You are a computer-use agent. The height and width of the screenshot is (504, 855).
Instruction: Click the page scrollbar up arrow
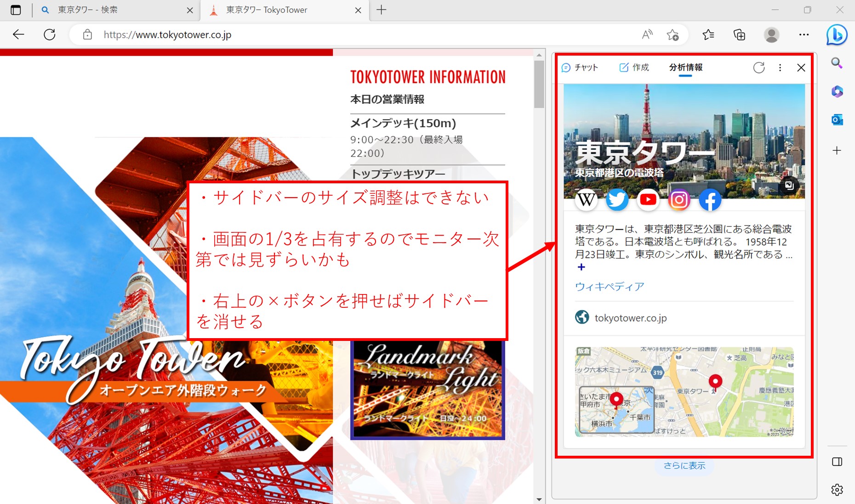pyautogui.click(x=539, y=55)
